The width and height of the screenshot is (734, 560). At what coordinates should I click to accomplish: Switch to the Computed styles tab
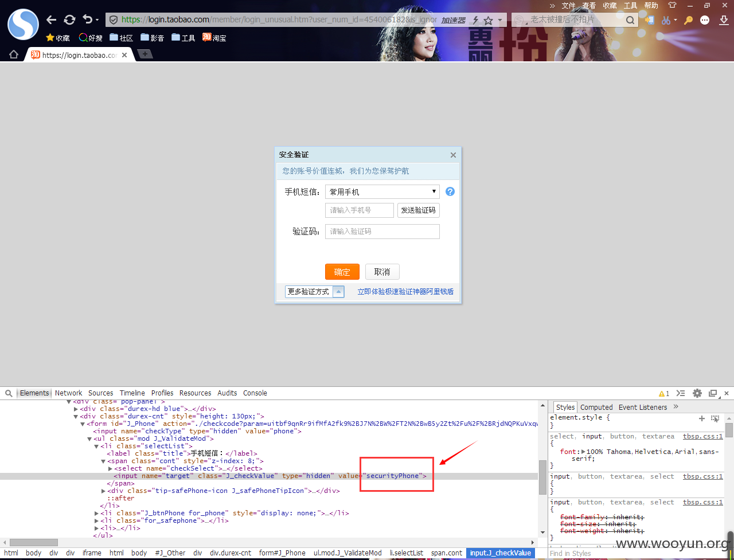coord(596,408)
